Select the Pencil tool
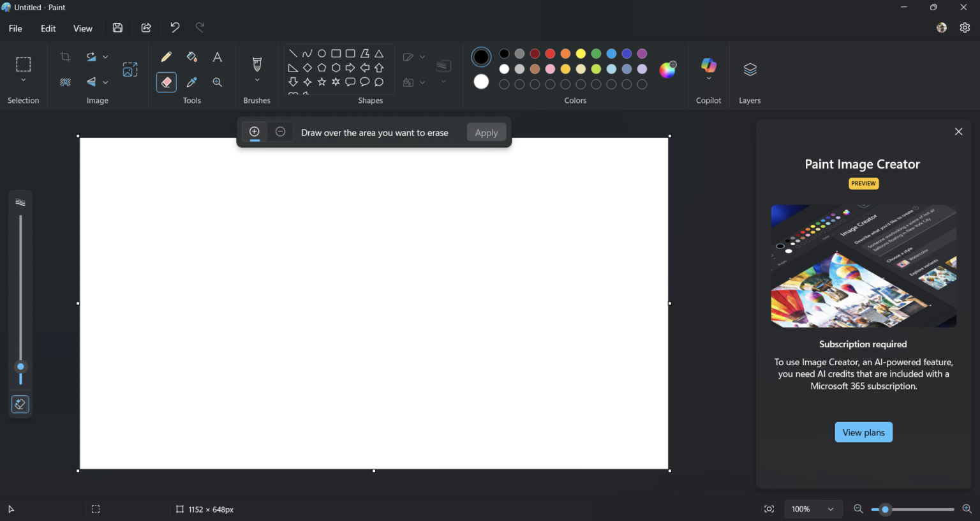This screenshot has height=521, width=980. 166,57
